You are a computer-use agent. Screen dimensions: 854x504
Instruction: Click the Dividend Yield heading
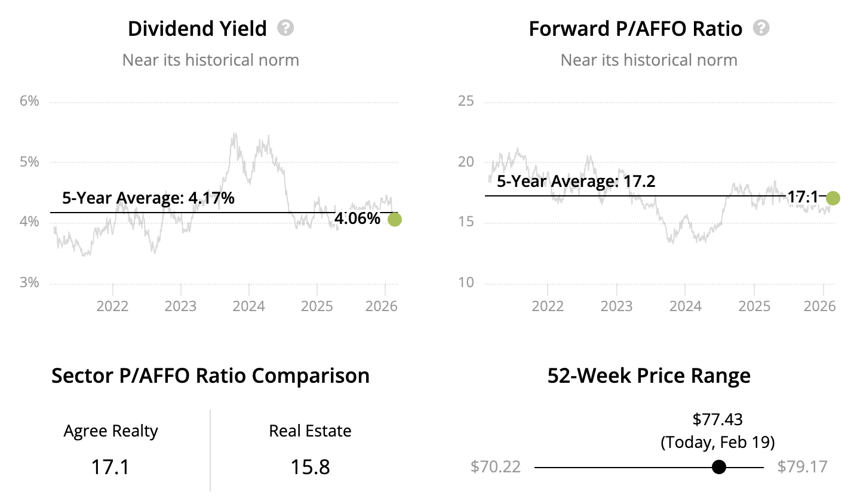(x=197, y=29)
